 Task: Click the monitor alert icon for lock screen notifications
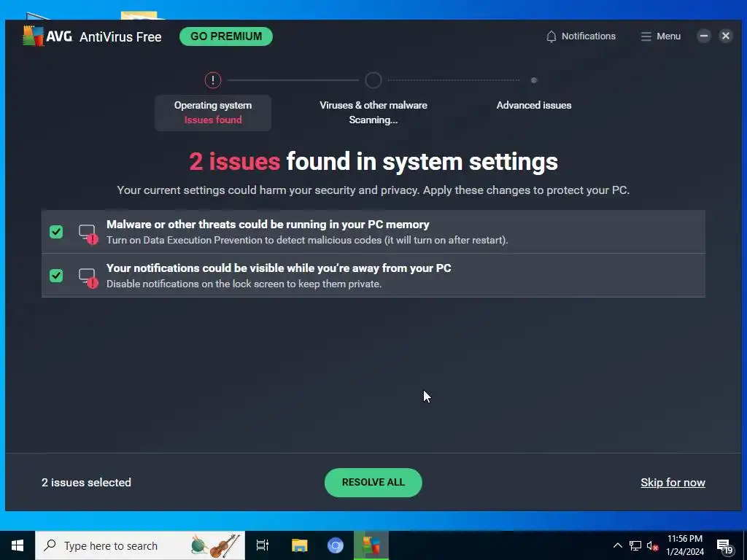(88, 278)
